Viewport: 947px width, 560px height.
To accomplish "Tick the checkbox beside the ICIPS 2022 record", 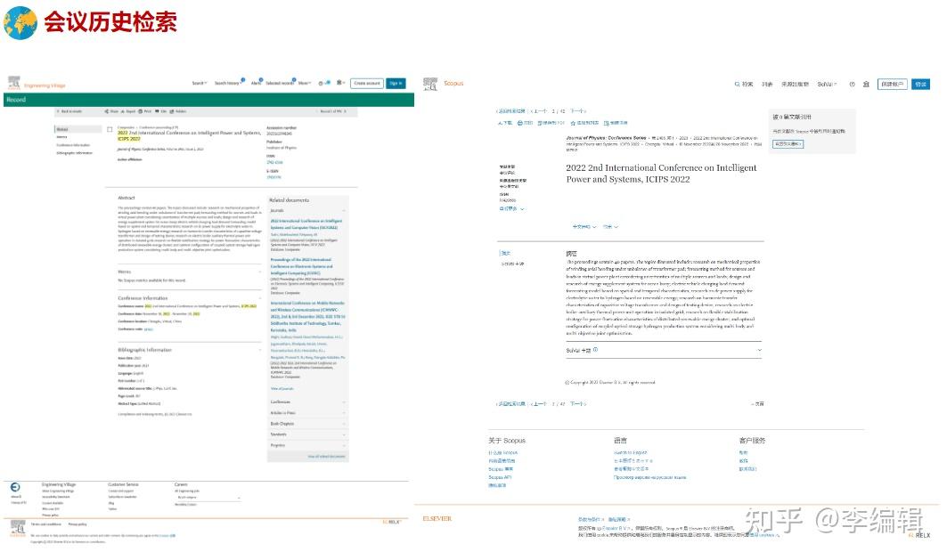I will pos(110,129).
